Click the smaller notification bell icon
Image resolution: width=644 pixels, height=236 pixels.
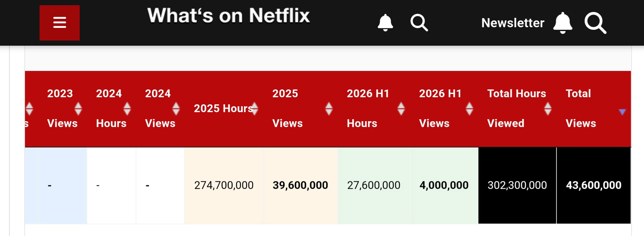(x=385, y=23)
